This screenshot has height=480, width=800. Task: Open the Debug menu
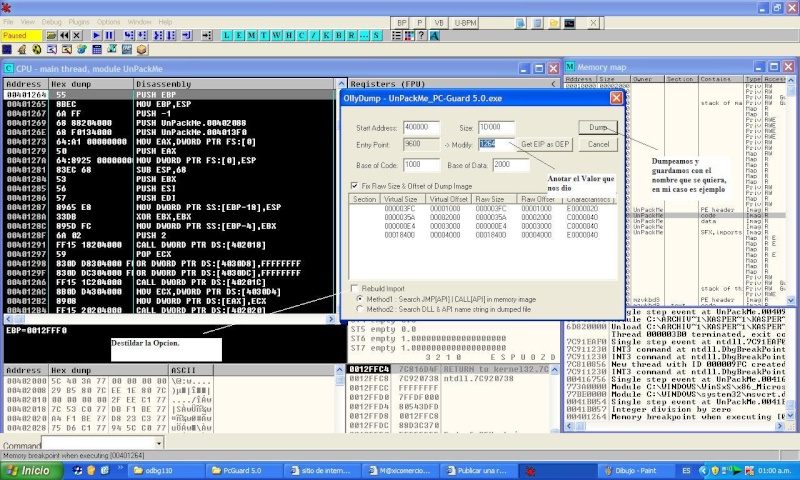52,22
